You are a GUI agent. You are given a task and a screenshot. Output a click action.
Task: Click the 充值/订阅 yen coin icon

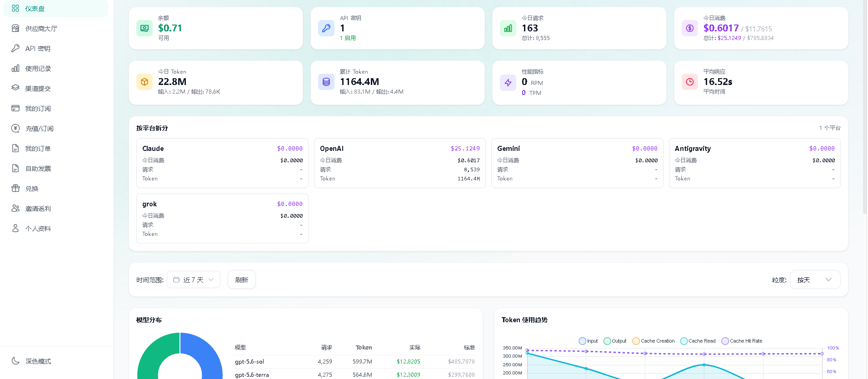(15, 128)
